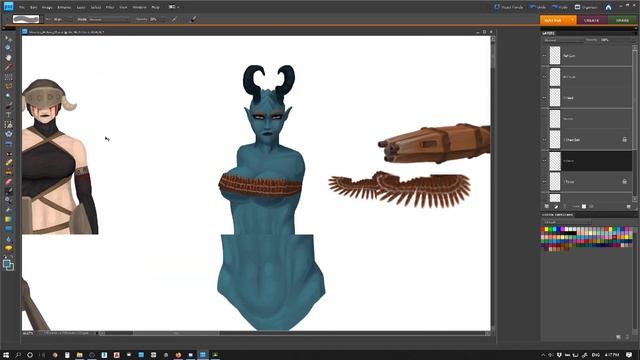
Task: Hide the Tail Gun layer
Action: 544,56
